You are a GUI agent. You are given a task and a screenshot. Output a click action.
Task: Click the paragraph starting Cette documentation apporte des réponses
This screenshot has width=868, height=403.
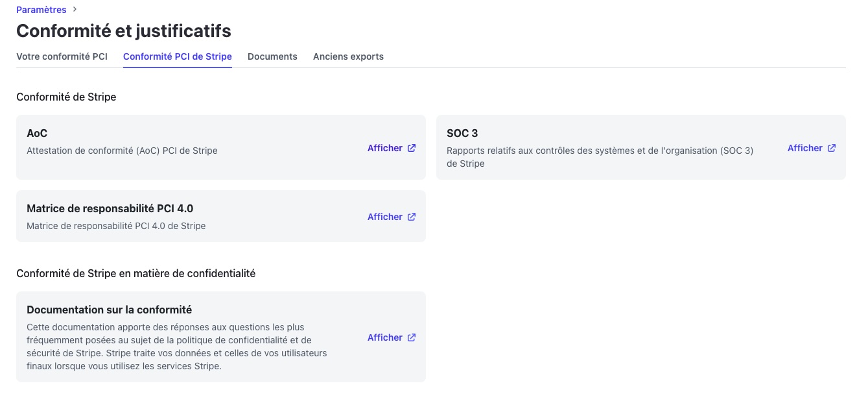click(x=177, y=347)
